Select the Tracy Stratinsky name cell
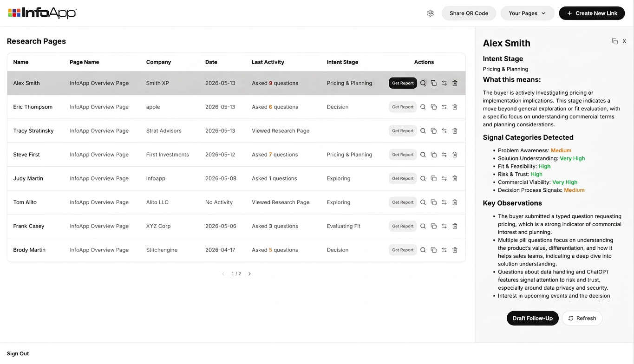The height and width of the screenshot is (364, 634). click(33, 131)
